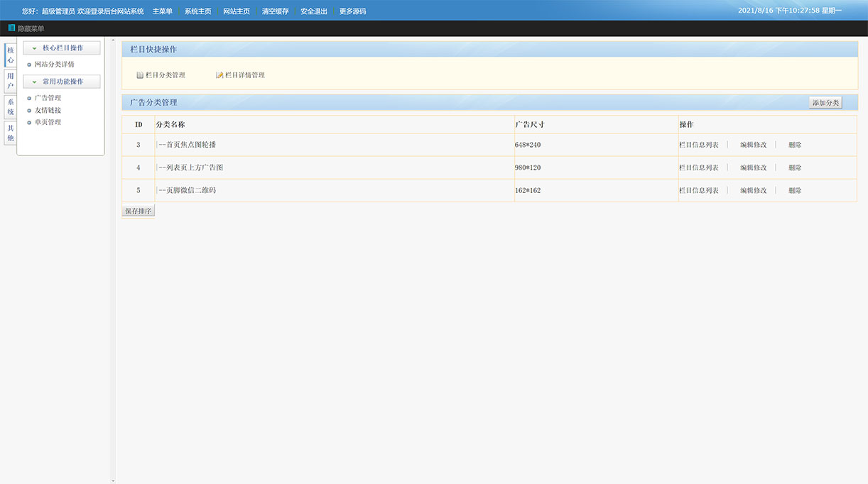Open 栏目详情管理 via its pencil icon

coord(219,75)
